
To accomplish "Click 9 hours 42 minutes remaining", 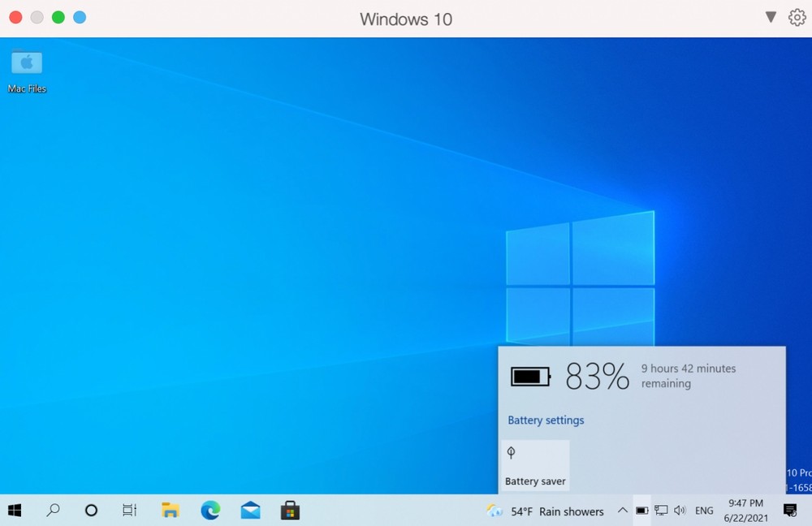I will 689,376.
